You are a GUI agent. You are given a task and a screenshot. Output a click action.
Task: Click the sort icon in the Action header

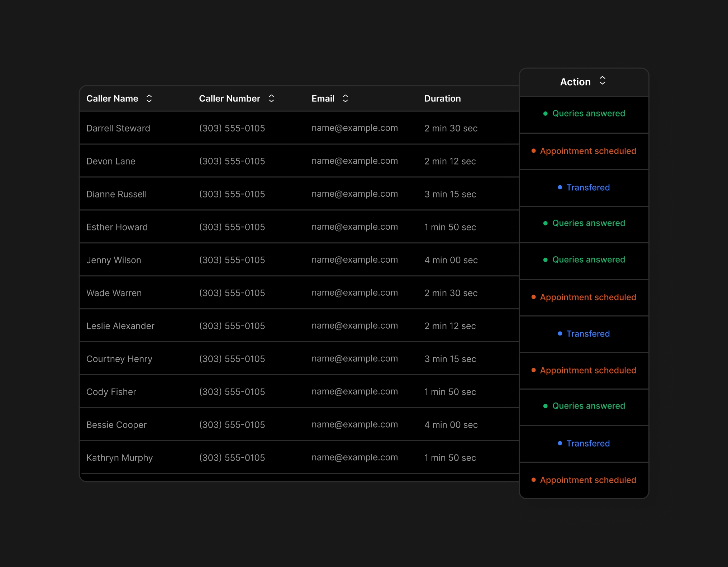coord(603,81)
